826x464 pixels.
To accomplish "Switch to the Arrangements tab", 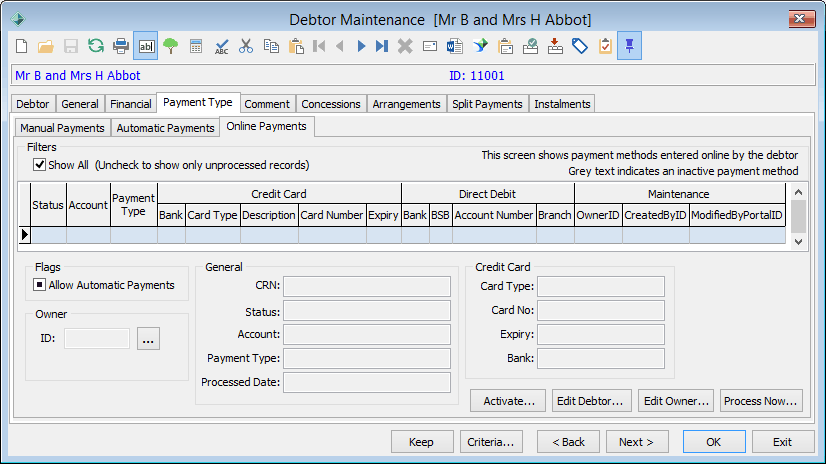I will [x=406, y=104].
